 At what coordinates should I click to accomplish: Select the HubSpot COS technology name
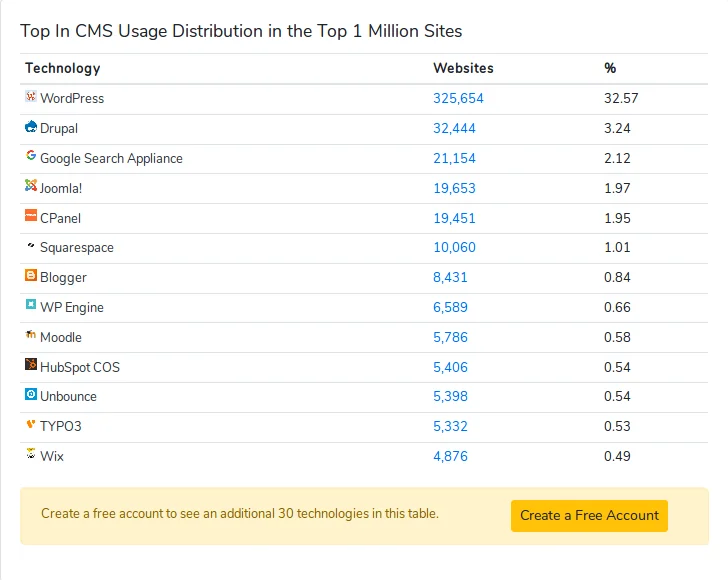coord(79,367)
